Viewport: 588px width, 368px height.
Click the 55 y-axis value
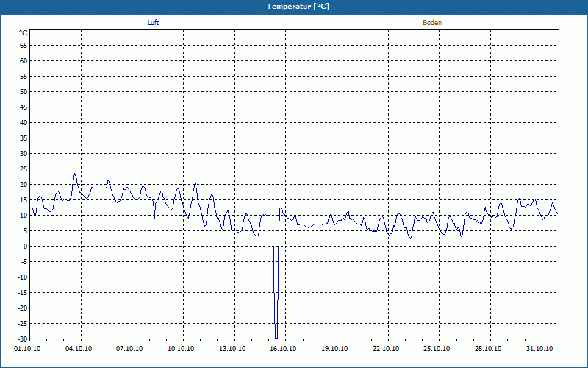(24, 77)
